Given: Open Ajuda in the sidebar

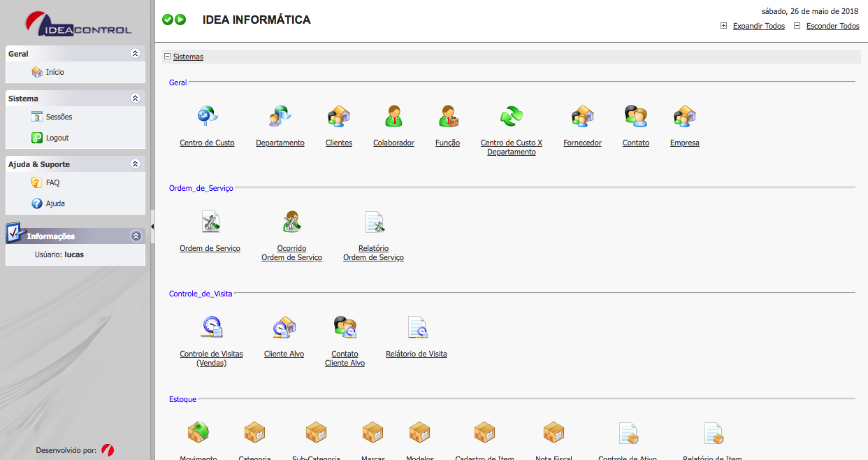Looking at the screenshot, I should pos(56,203).
